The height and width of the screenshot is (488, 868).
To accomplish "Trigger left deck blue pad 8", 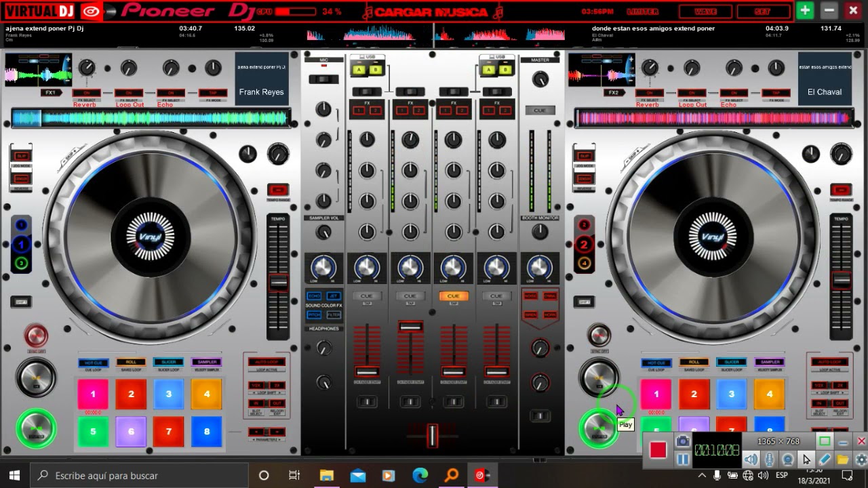I will (x=207, y=432).
